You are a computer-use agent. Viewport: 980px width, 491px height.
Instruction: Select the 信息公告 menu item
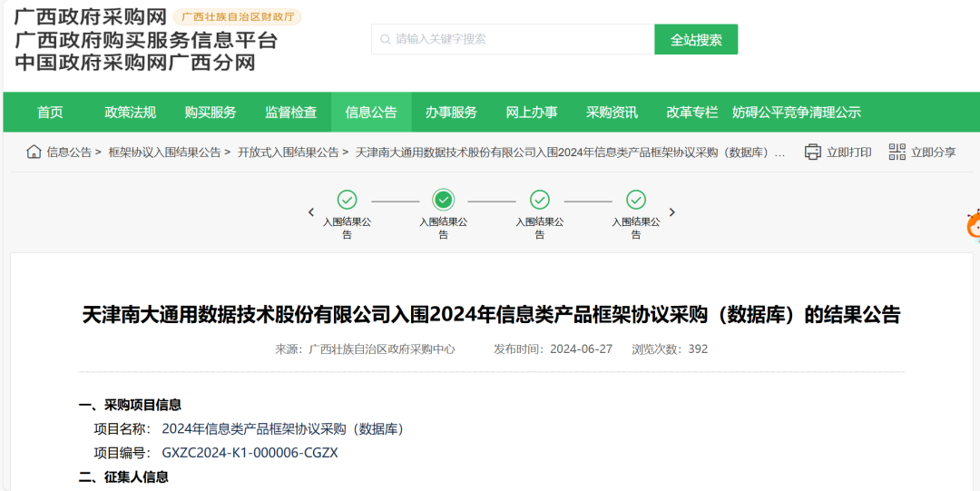point(371,112)
